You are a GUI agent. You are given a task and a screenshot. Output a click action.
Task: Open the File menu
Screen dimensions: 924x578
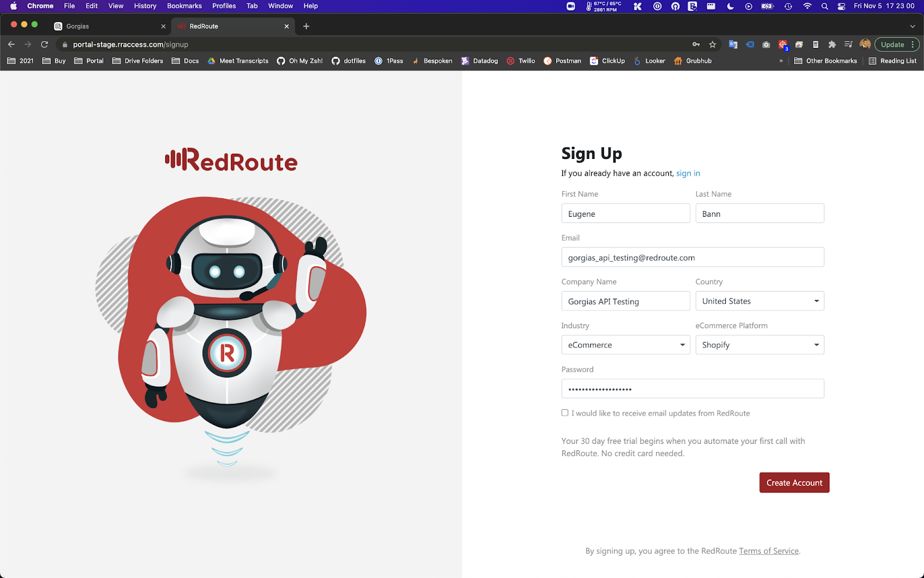[69, 6]
